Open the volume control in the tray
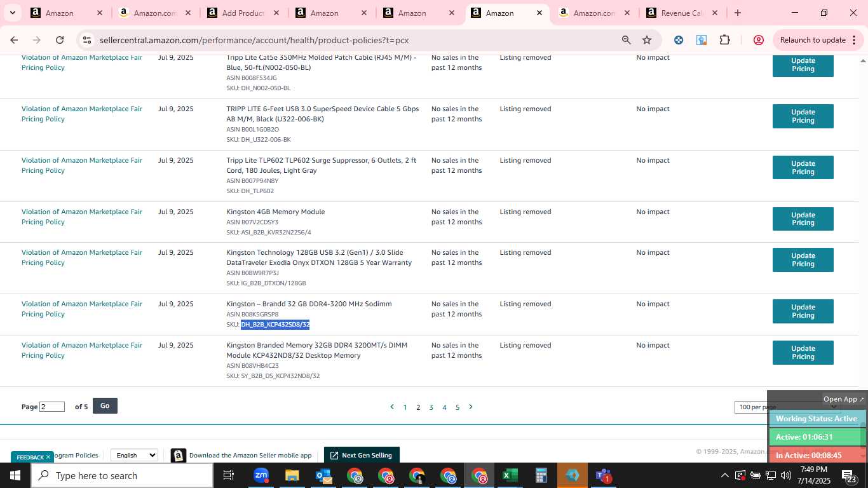Viewport: 868px width, 488px height. 786,475
